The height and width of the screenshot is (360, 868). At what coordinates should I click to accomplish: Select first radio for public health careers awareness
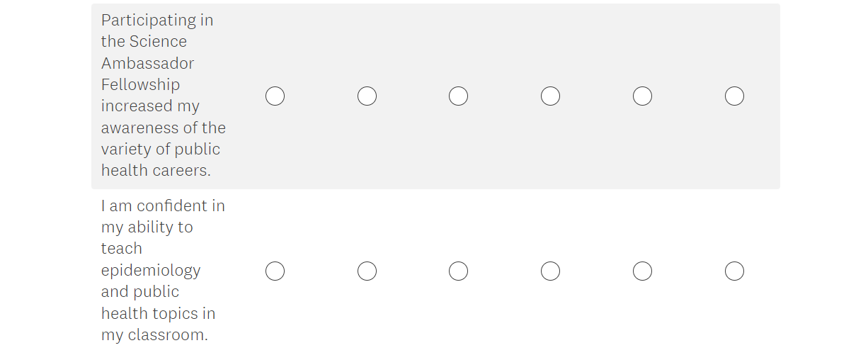(275, 96)
